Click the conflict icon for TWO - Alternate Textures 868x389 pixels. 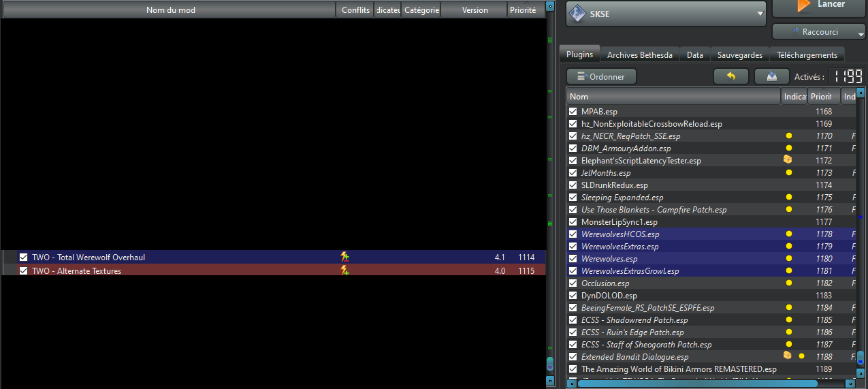point(345,270)
